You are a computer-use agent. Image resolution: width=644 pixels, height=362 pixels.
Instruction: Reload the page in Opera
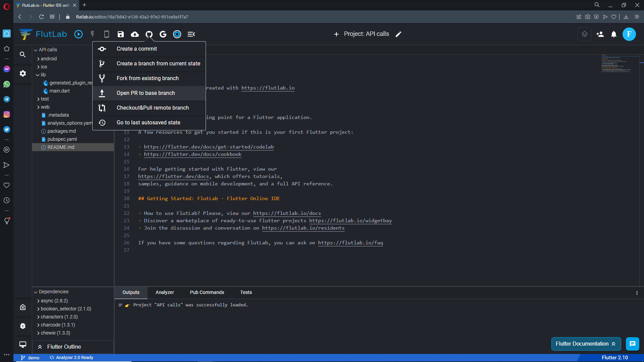(41, 17)
